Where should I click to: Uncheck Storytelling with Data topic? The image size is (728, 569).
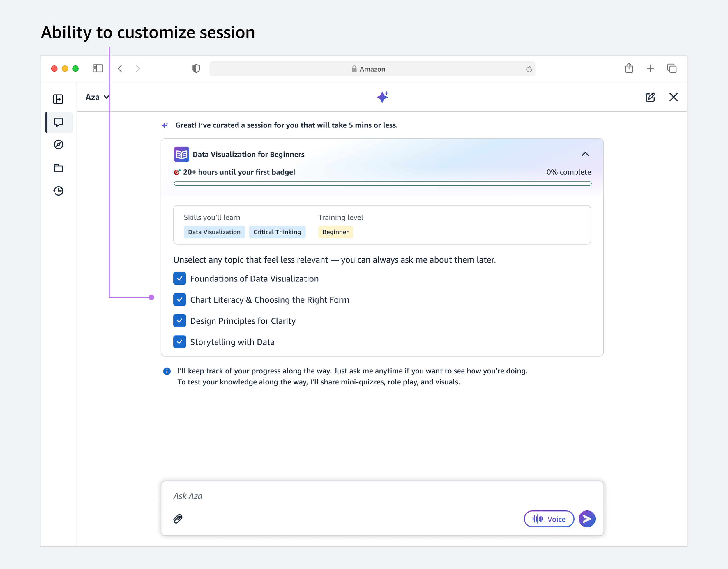click(x=179, y=342)
